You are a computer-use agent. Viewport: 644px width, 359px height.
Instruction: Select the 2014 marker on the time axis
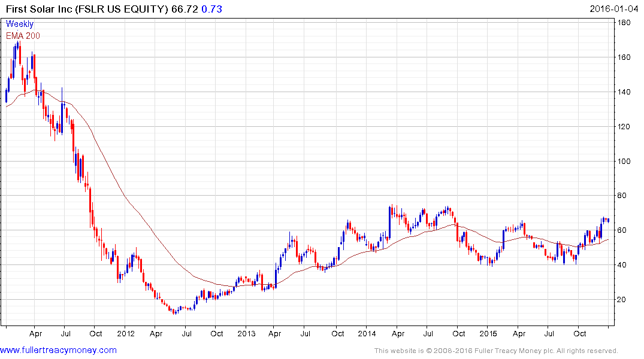(x=368, y=333)
